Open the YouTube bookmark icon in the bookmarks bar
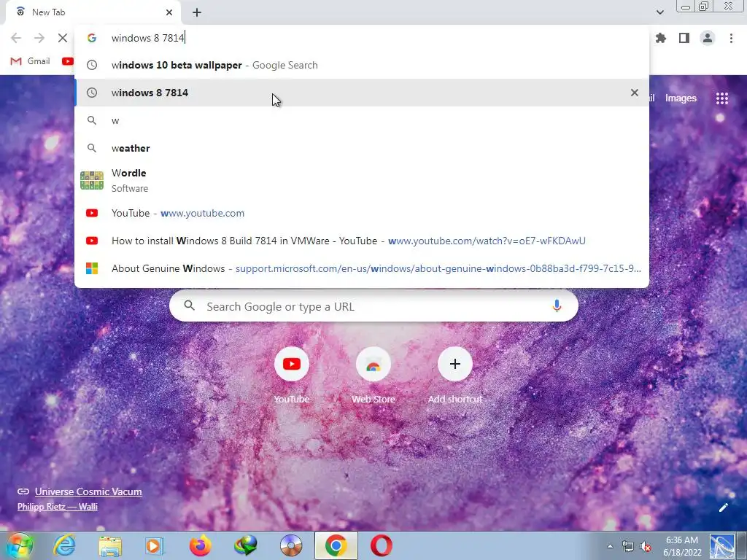The height and width of the screenshot is (560, 747). pos(68,61)
